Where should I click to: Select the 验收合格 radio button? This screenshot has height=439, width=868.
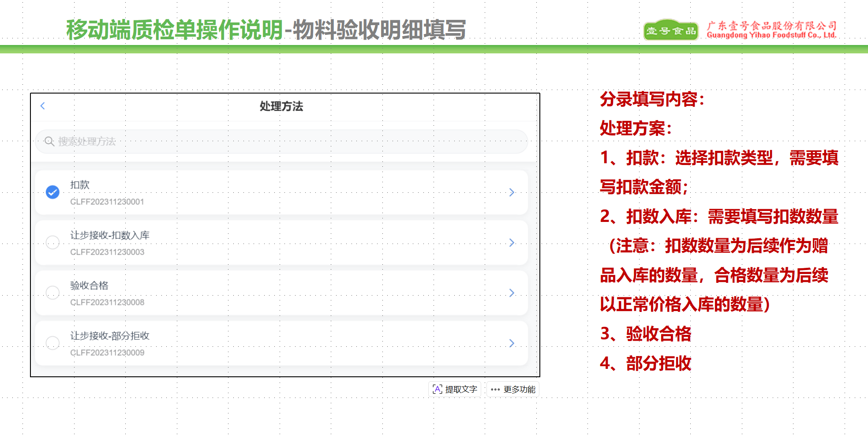[52, 293]
